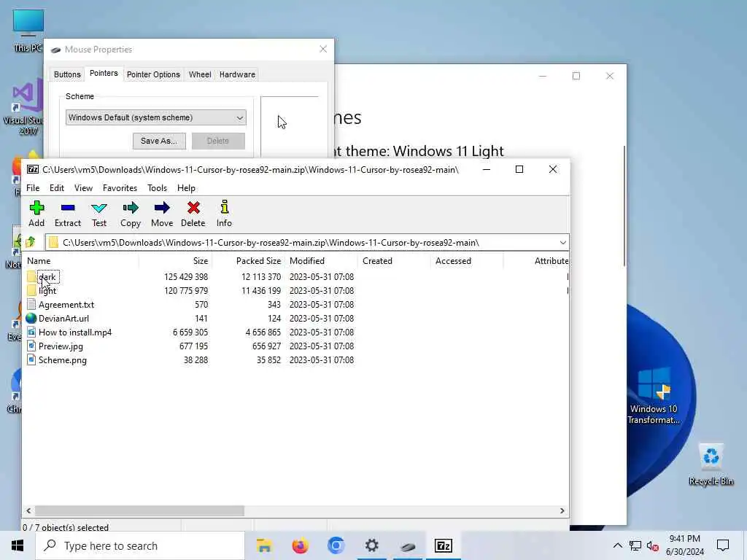Image resolution: width=747 pixels, height=560 pixels.
Task: Click Preview.jpg file icon
Action: click(31, 346)
